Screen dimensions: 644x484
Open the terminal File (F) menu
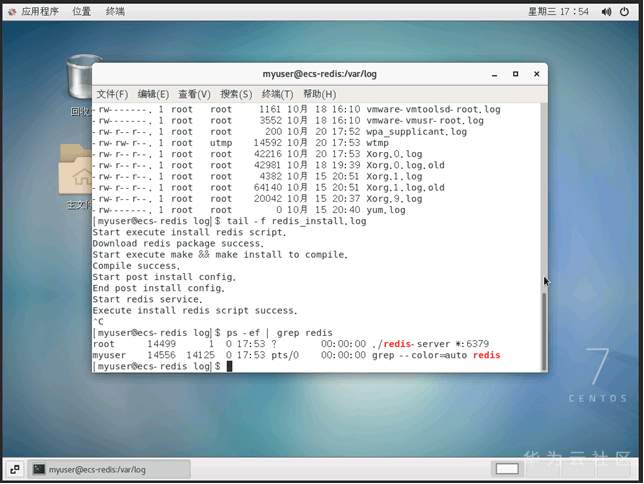[112, 94]
